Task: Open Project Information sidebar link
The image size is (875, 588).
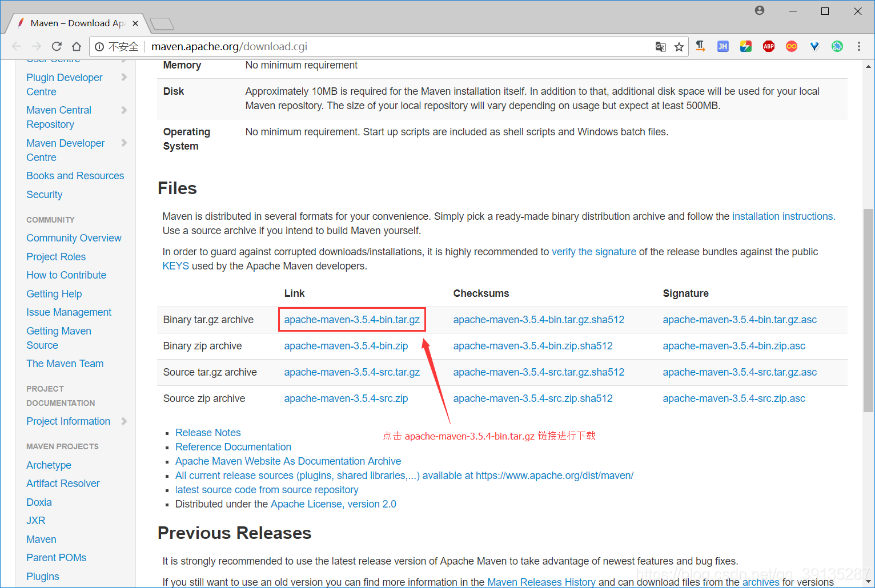Action: click(x=69, y=421)
